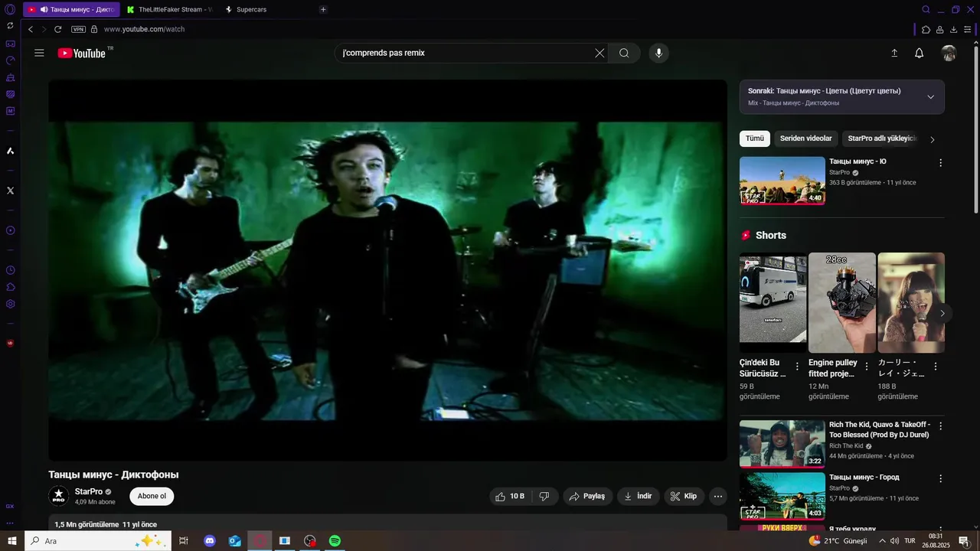
Task: Subscribe with the Abone ol button
Action: click(x=152, y=496)
